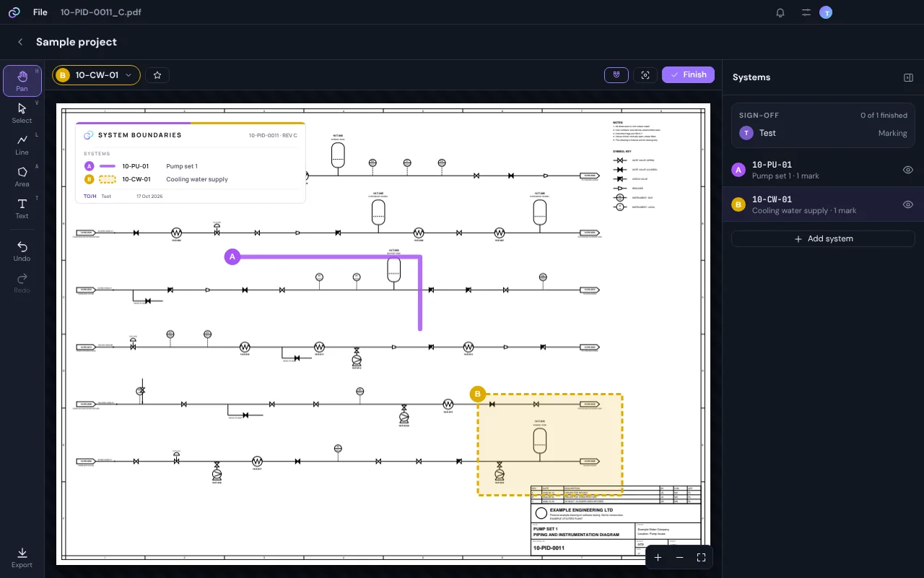This screenshot has width=924, height=578.
Task: Toggle visibility of 10-PU-01 system
Action: tap(908, 170)
